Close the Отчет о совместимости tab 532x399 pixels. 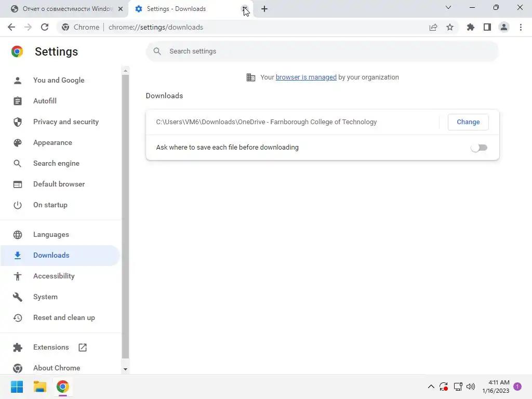[121, 9]
